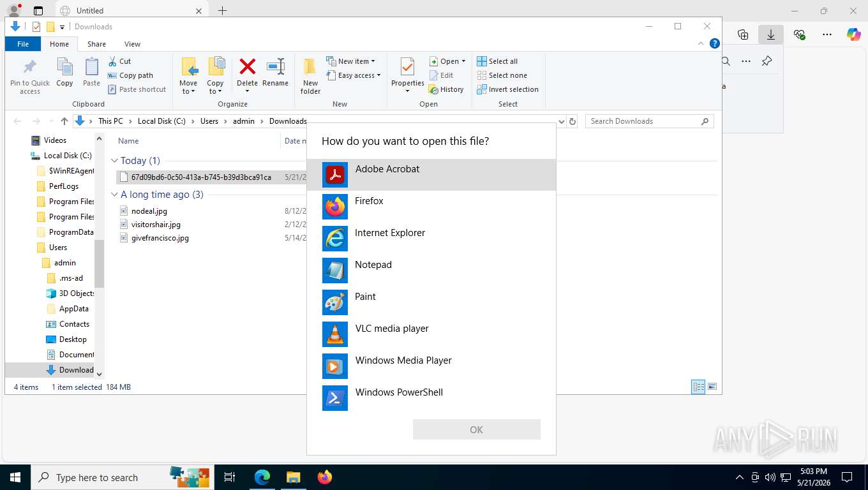Viewport: 868px width, 490px height.
Task: Choose Adobe Acrobat to open the file
Action: point(431,174)
